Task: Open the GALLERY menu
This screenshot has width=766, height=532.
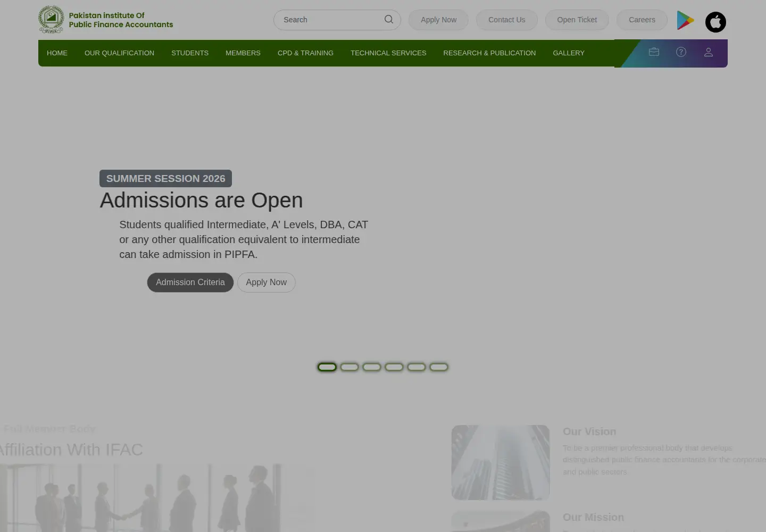Action: point(569,53)
